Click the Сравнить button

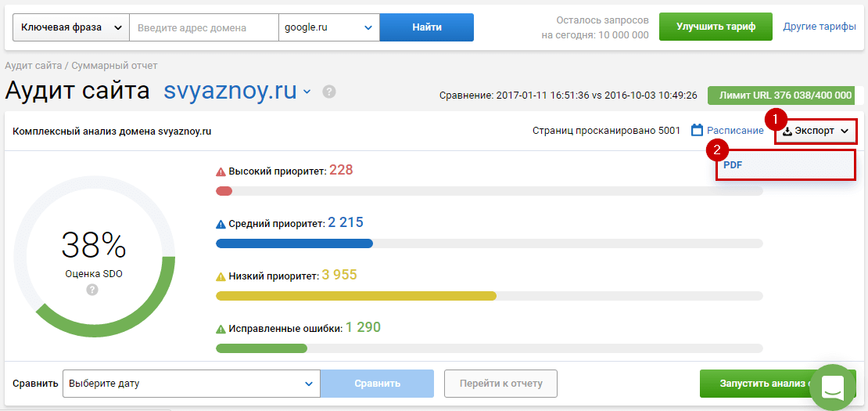[x=377, y=384]
